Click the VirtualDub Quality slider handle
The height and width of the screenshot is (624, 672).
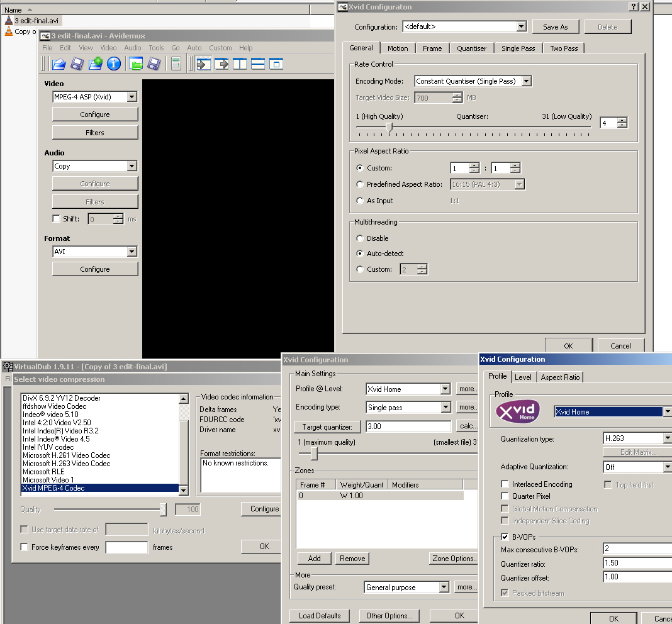[x=163, y=509]
